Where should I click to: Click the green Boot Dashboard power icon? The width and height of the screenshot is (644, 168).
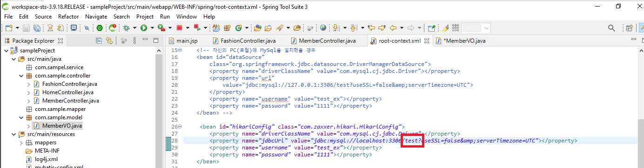pos(100,28)
